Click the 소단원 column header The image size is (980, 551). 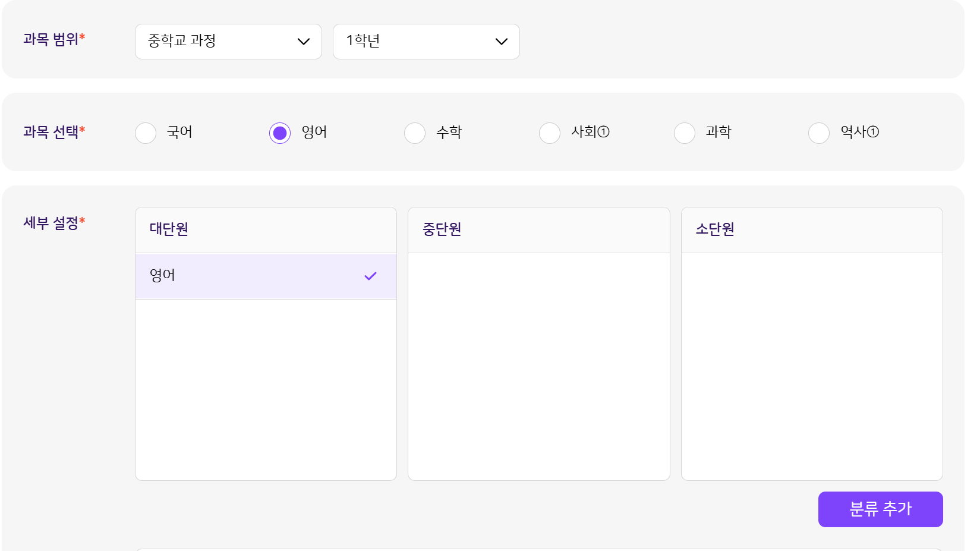coord(715,229)
